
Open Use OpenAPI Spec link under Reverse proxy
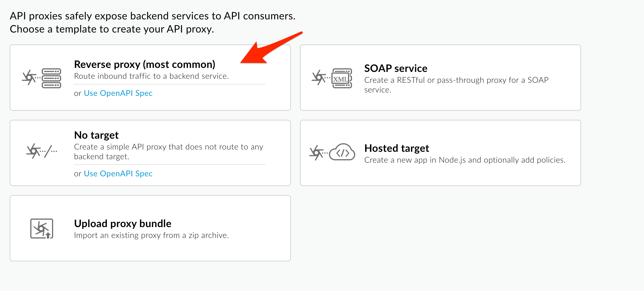coord(118,93)
